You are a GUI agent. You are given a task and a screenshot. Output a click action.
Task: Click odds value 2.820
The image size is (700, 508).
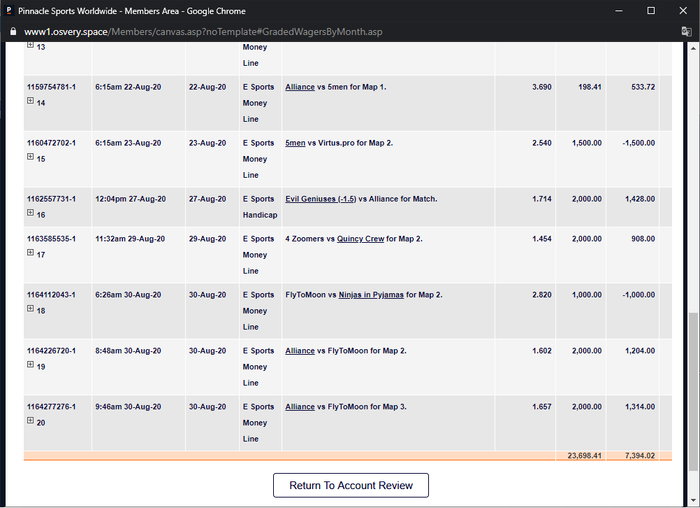542,295
